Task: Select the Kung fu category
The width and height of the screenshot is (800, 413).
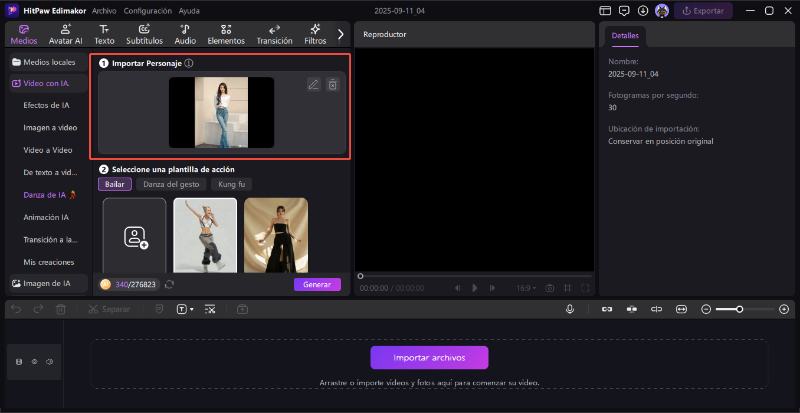Action: pyautogui.click(x=231, y=184)
